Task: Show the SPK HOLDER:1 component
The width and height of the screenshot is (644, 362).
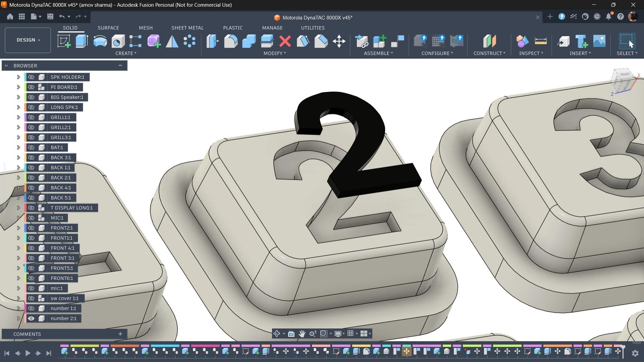Action: (x=31, y=77)
